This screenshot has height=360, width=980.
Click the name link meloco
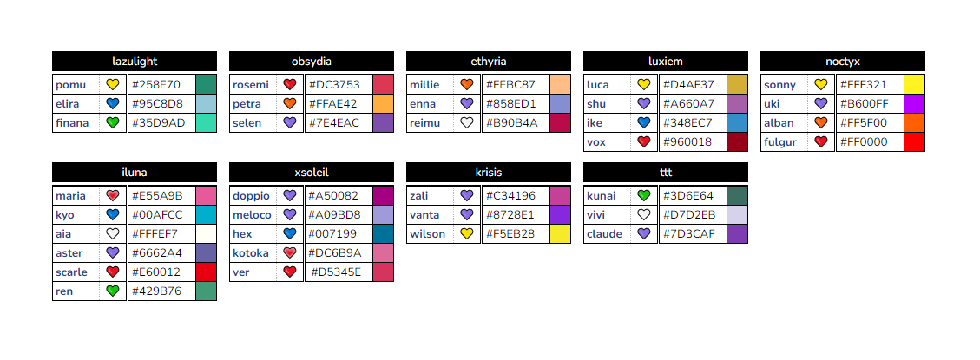pyautogui.click(x=252, y=215)
